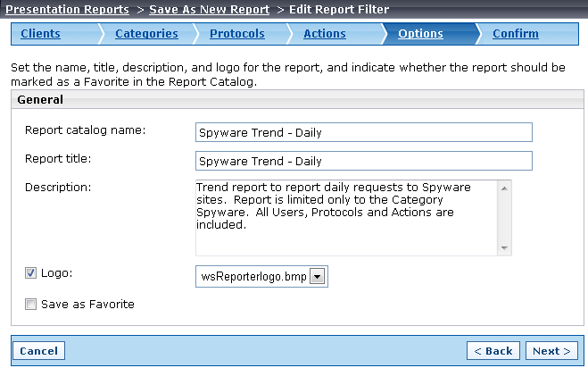Open the Confirm step
The height and width of the screenshot is (368, 588).
(516, 33)
